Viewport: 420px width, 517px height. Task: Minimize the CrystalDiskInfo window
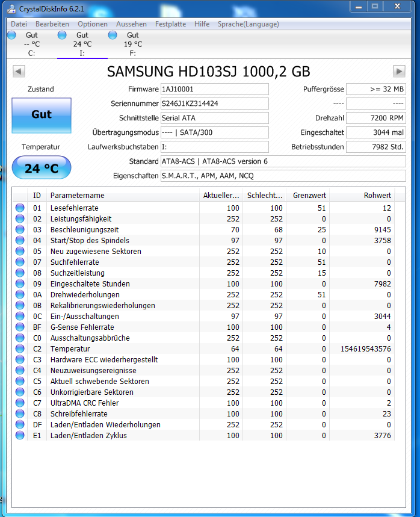359,7
